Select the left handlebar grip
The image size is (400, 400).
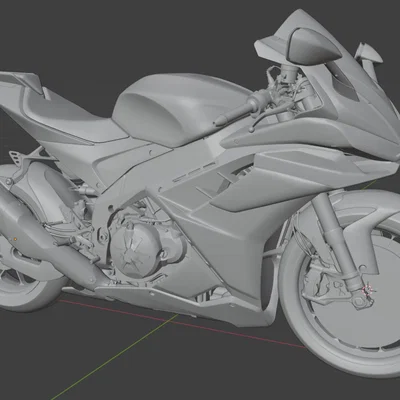235,113
